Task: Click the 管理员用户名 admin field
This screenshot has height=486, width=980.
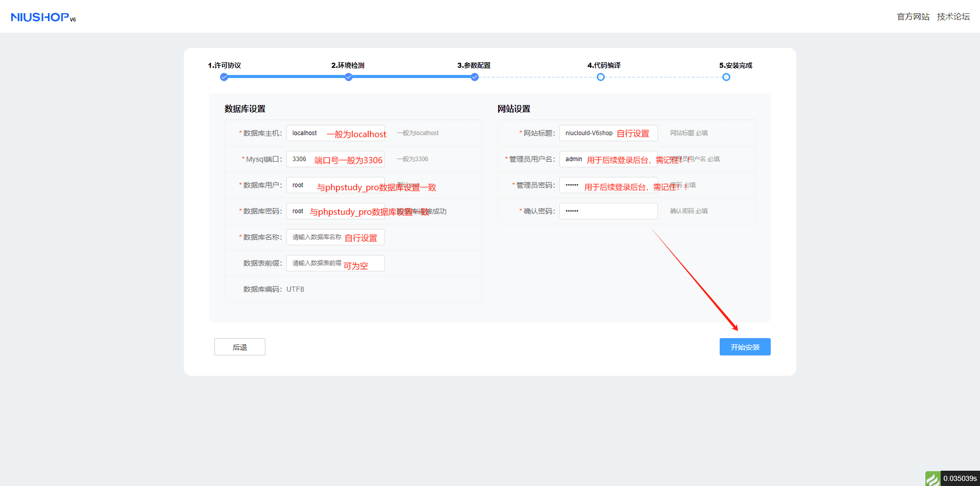Action: (x=608, y=159)
